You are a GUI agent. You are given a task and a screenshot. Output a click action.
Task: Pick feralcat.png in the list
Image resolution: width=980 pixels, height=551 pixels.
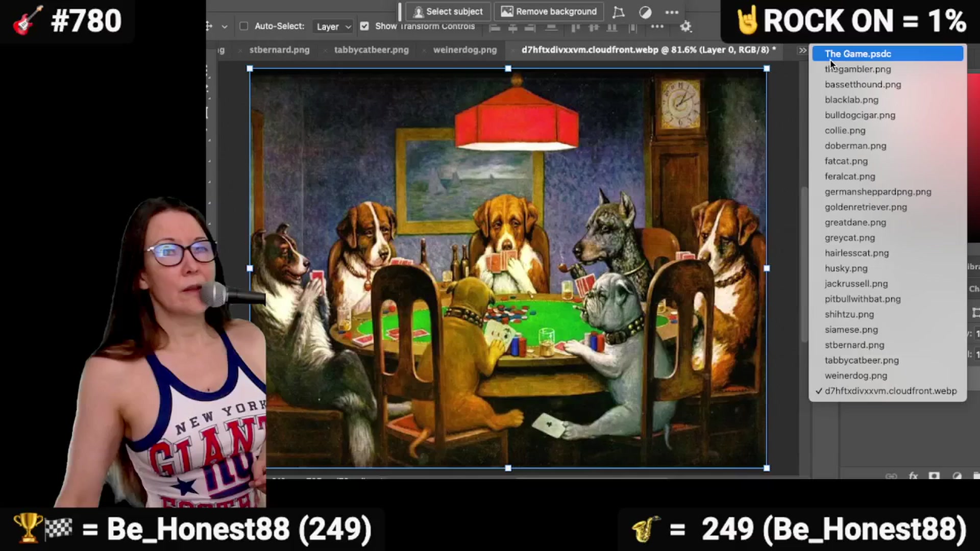point(888,176)
